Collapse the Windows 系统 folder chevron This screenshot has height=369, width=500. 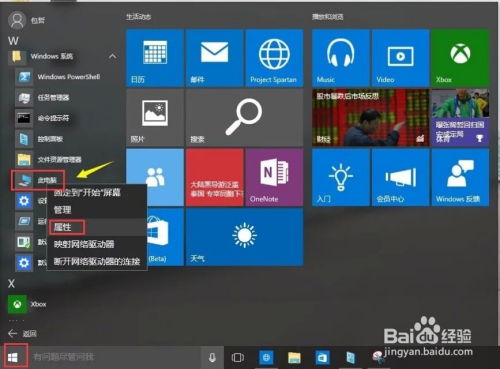click(113, 56)
